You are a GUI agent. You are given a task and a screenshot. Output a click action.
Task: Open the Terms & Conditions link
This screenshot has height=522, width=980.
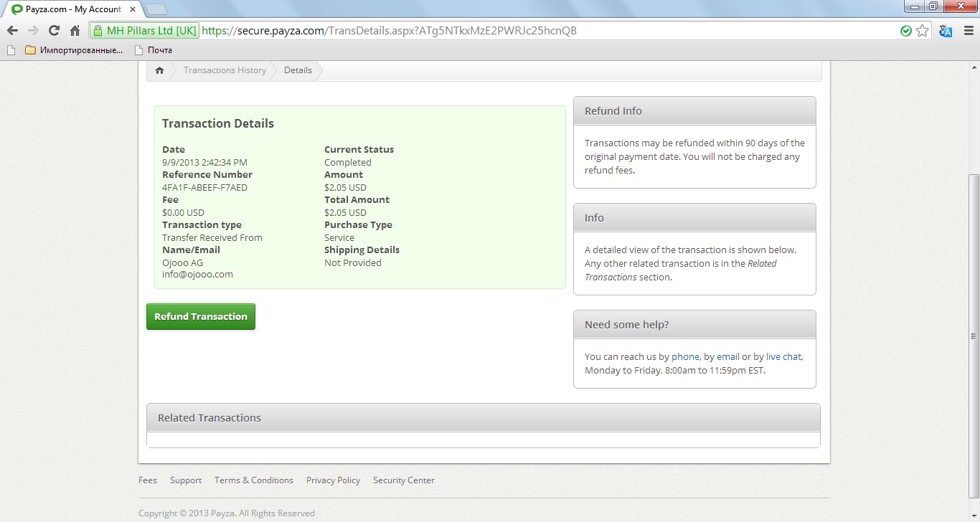[x=254, y=480]
